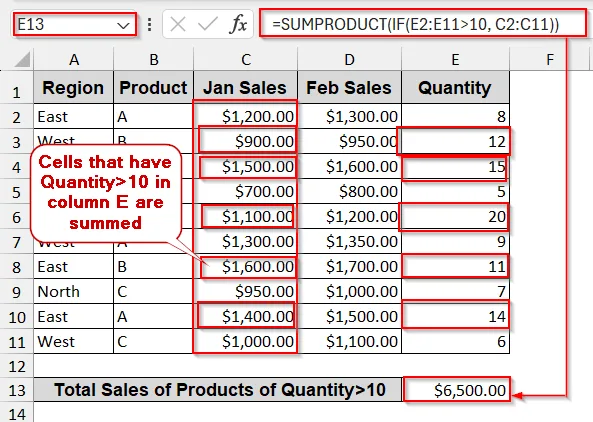Click the West region cell in row 11
Image resolution: width=593 pixels, height=422 pixels.
tap(73, 341)
